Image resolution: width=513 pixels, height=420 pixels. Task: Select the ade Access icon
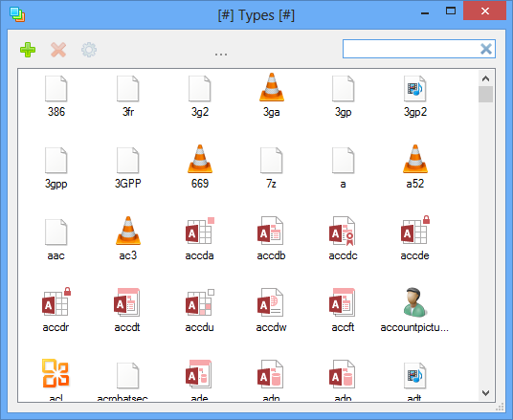[198, 374]
